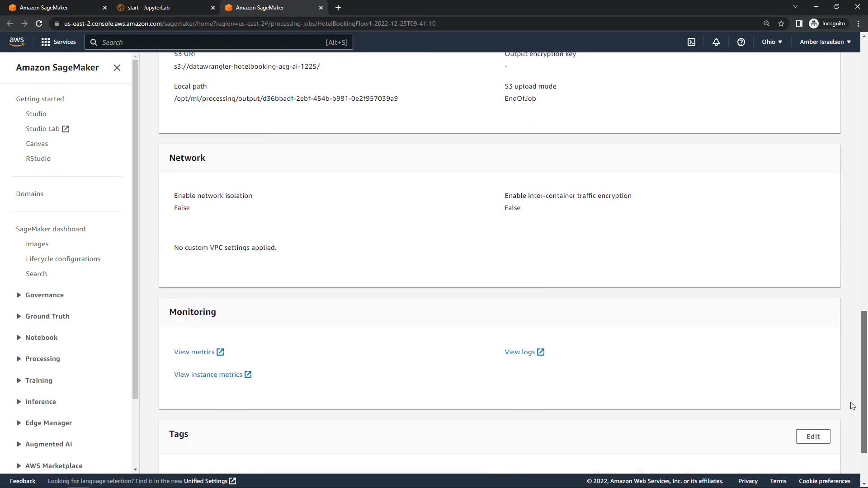Close the Amazon SageMaker sidebar panel
The image size is (868, 488).
coord(117,68)
